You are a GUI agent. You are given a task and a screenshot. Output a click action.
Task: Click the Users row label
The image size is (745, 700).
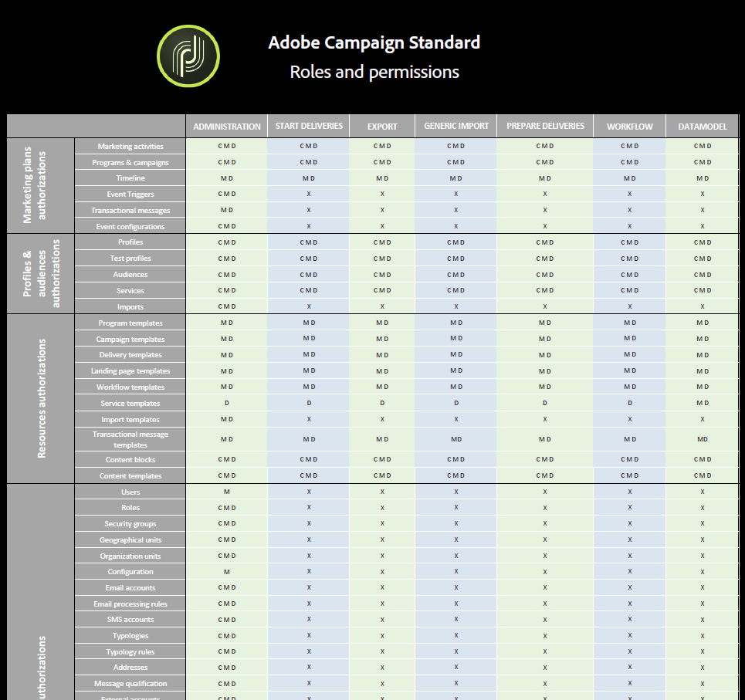pos(130,492)
